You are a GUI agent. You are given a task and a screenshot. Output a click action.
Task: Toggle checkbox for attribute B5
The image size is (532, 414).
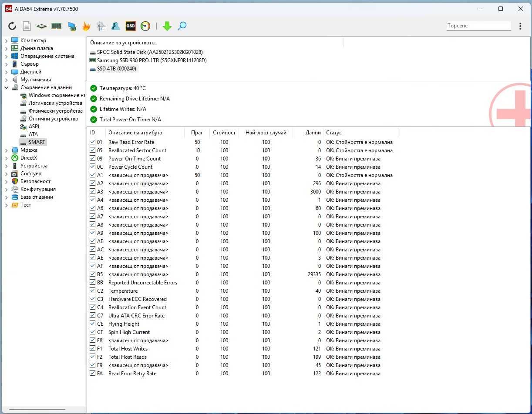pyautogui.click(x=92, y=274)
